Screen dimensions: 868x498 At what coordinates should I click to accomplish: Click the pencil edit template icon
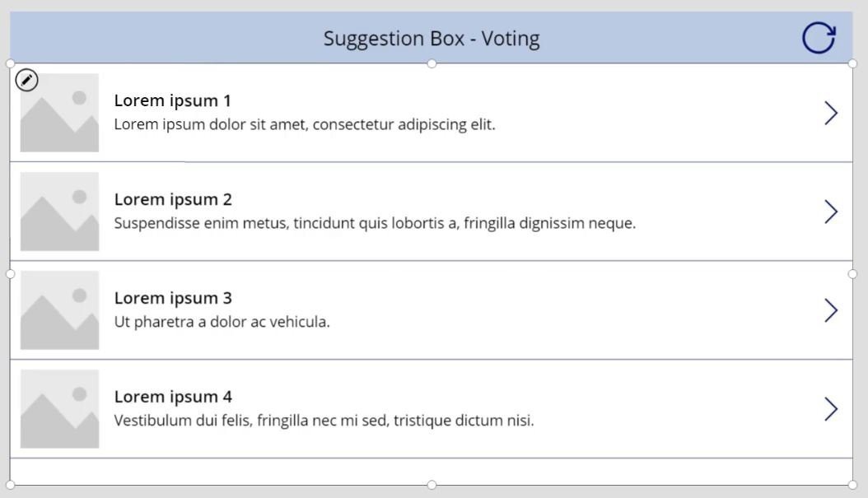[26, 80]
